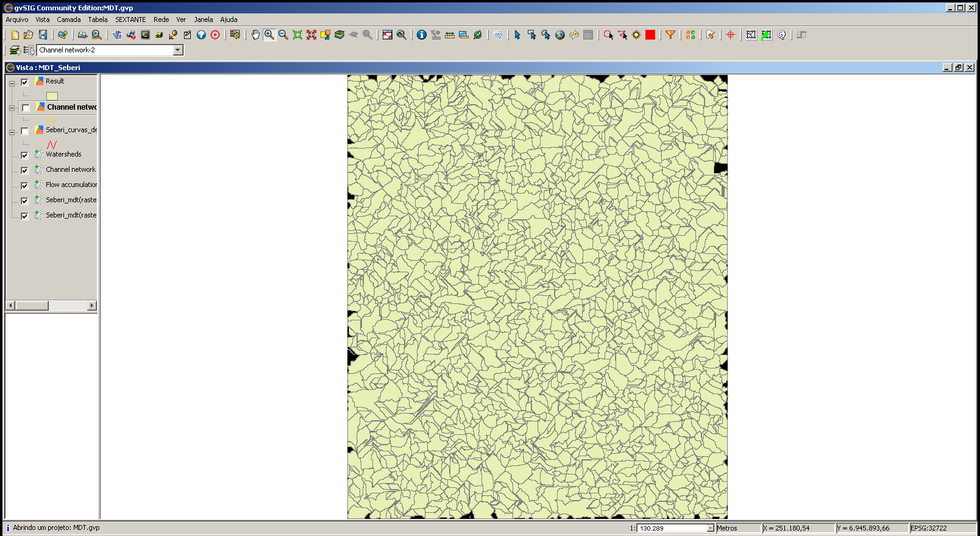Click the Save project floppy icon
This screenshot has width=980, height=536.
pos(43,35)
